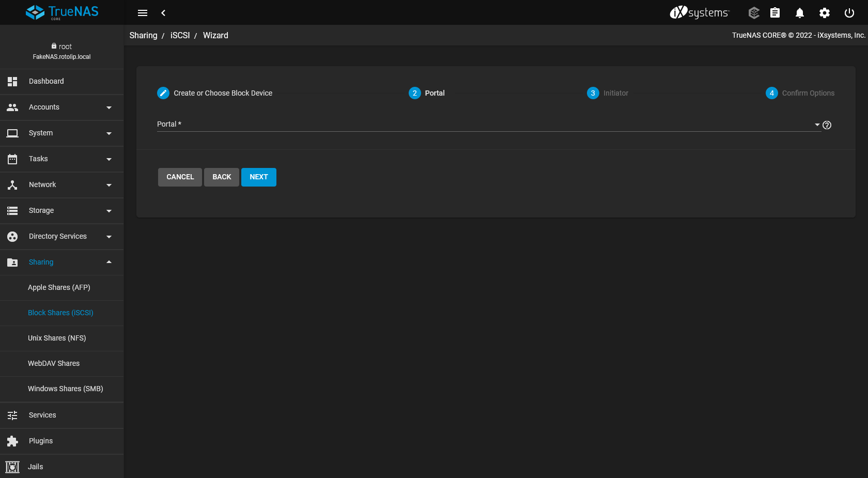Open Windows Shares (SMB)
Image resolution: width=868 pixels, height=478 pixels.
[x=66, y=389]
